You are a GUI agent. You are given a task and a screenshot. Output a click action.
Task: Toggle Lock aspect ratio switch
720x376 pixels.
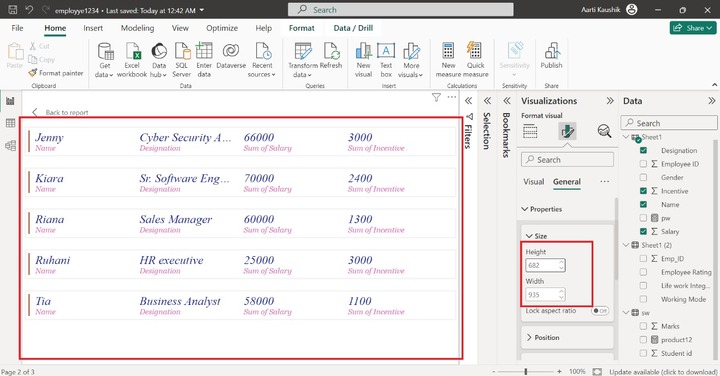click(600, 311)
